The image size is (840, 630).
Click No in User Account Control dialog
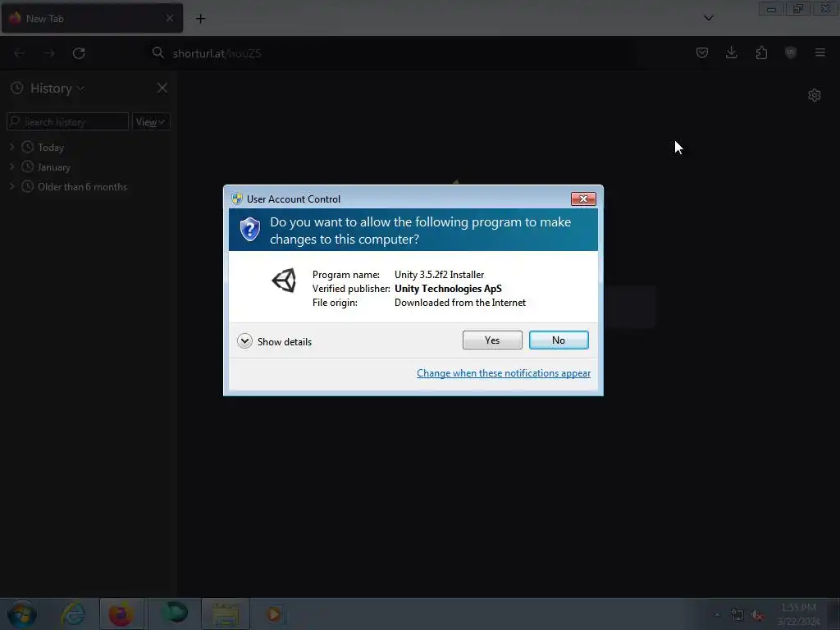[x=559, y=340]
